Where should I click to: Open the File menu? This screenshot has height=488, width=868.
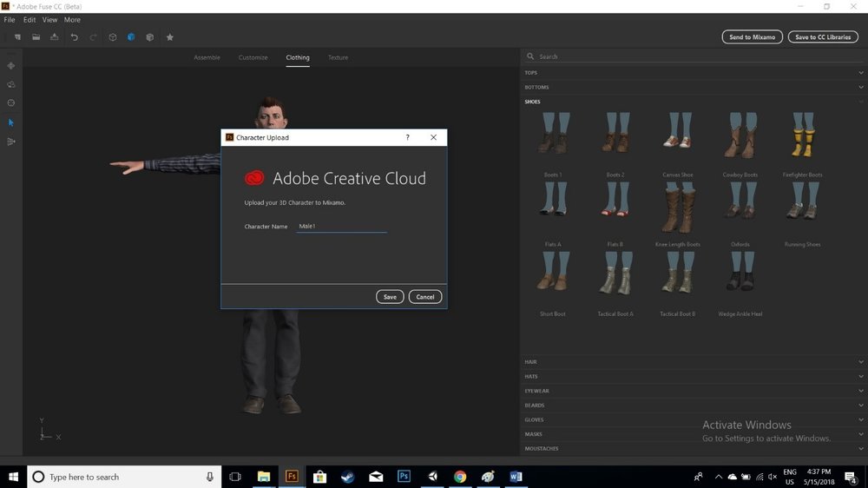click(10, 19)
